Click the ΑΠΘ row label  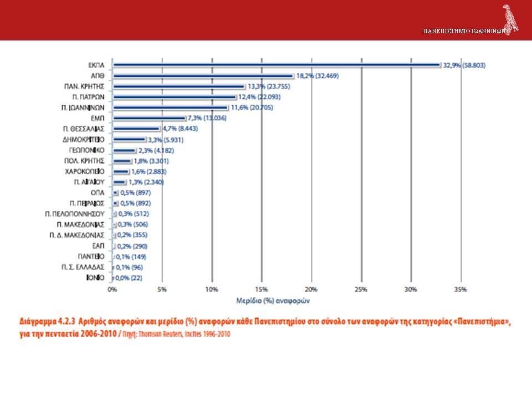tap(98, 76)
